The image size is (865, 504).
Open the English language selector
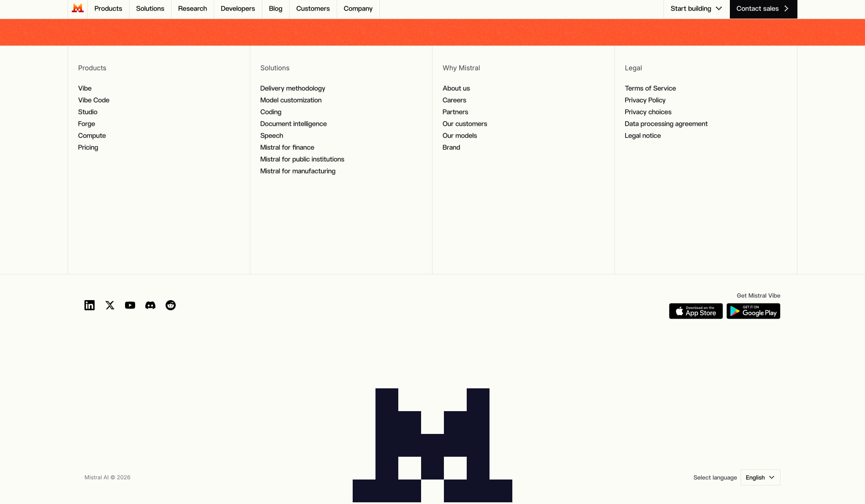[760, 477]
